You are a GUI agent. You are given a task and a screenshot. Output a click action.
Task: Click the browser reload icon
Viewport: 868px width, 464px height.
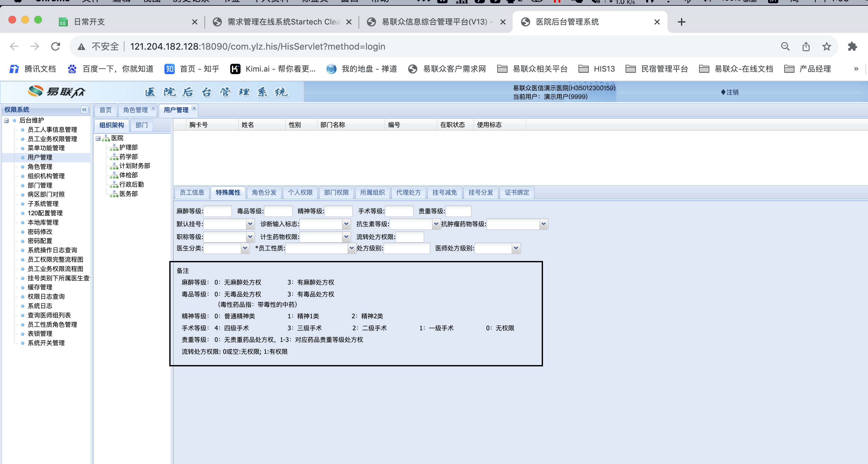(x=55, y=46)
